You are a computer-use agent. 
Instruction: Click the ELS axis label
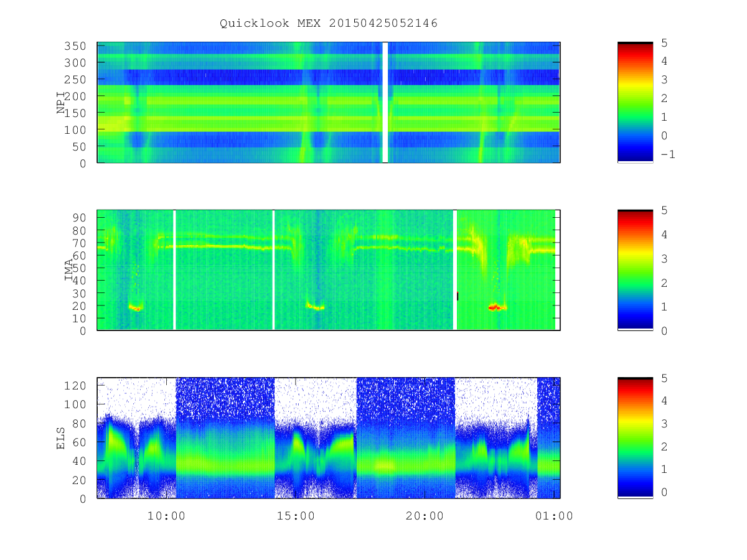coord(61,438)
